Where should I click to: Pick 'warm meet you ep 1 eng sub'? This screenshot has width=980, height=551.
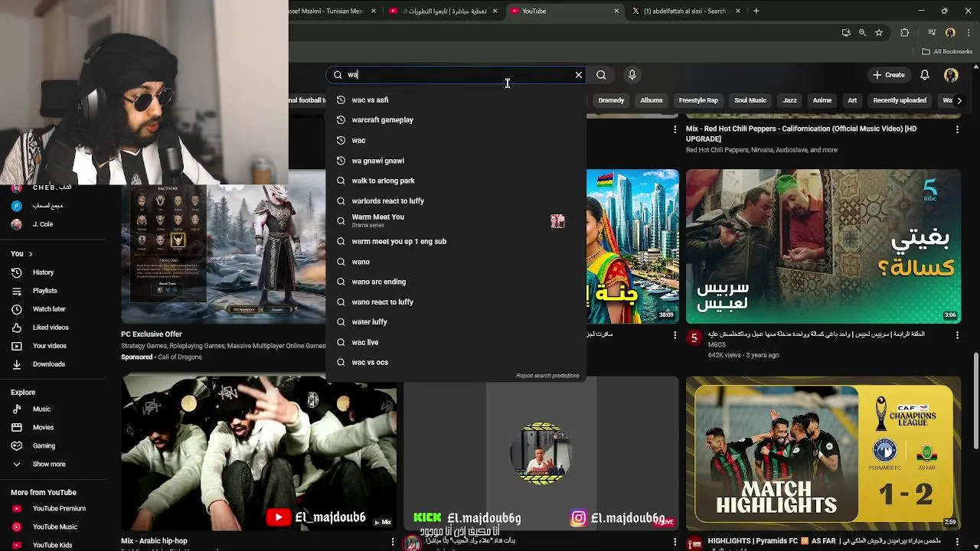click(456, 241)
